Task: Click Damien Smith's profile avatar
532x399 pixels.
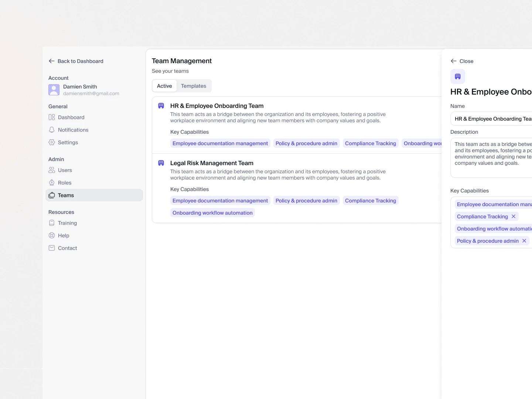Action: 54,90
